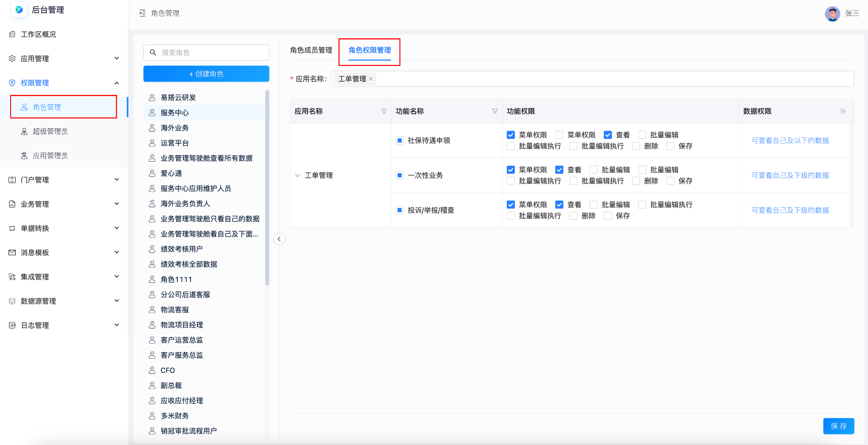The image size is (868, 445).
Task: Remove the 工单管理 tag with its x icon
Action: click(x=371, y=79)
